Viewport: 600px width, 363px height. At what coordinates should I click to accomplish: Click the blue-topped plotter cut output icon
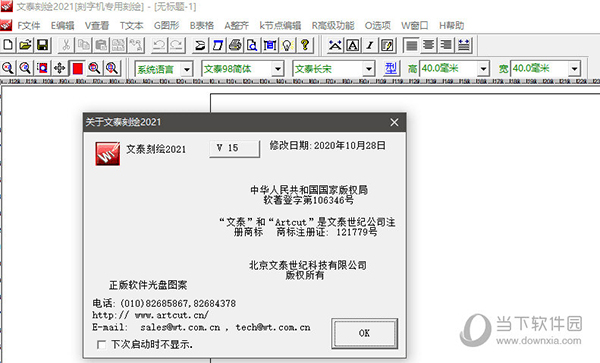click(x=218, y=45)
